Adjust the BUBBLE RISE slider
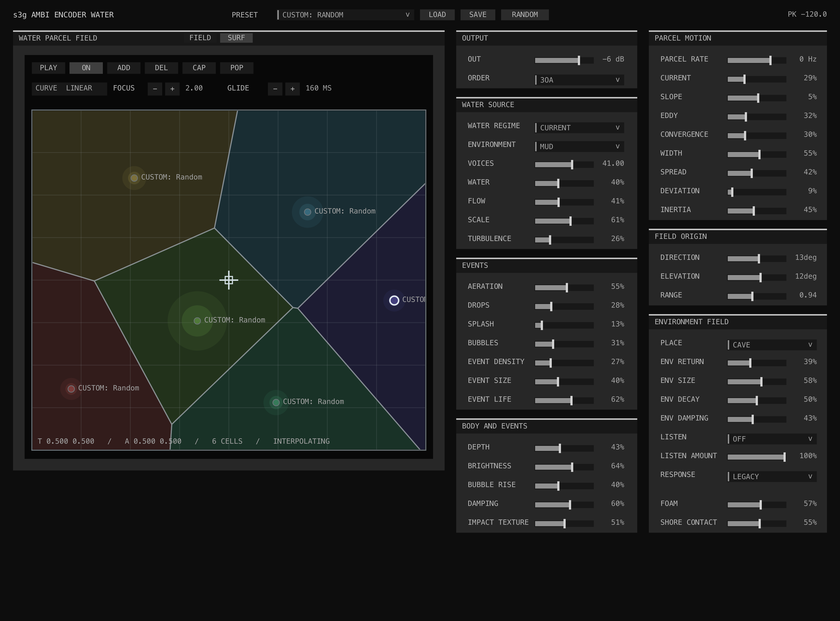Screen dimensions: 840x621 [564, 486]
